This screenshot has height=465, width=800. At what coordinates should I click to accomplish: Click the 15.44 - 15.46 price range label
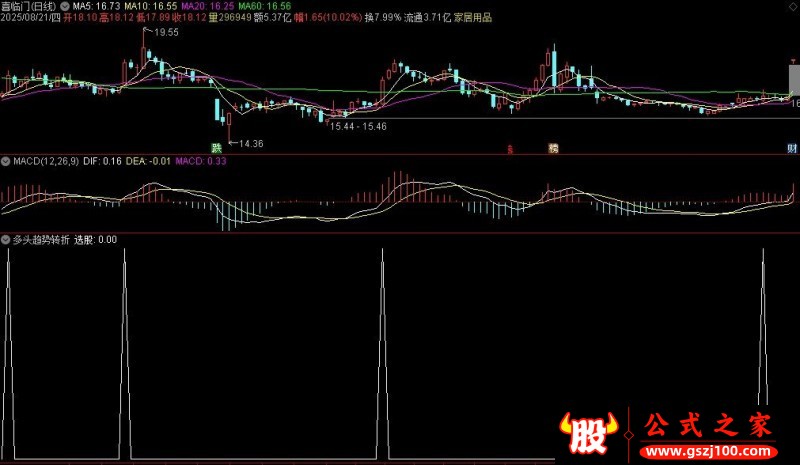pyautogui.click(x=358, y=126)
